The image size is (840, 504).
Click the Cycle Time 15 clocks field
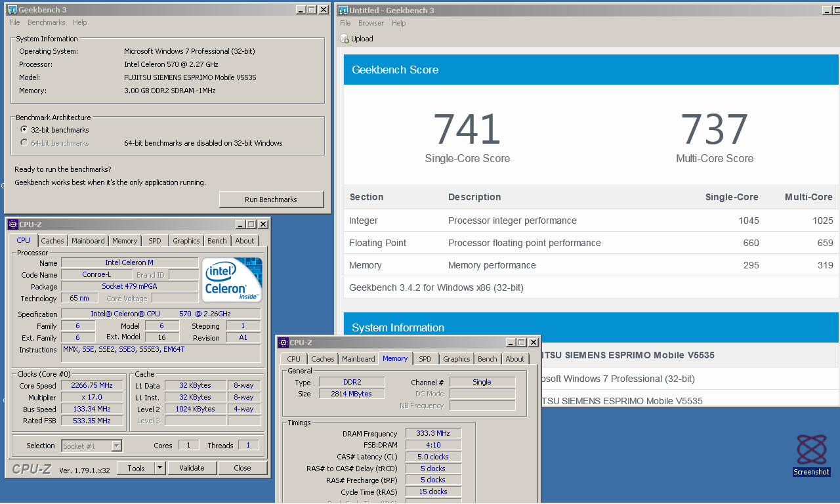click(x=434, y=492)
